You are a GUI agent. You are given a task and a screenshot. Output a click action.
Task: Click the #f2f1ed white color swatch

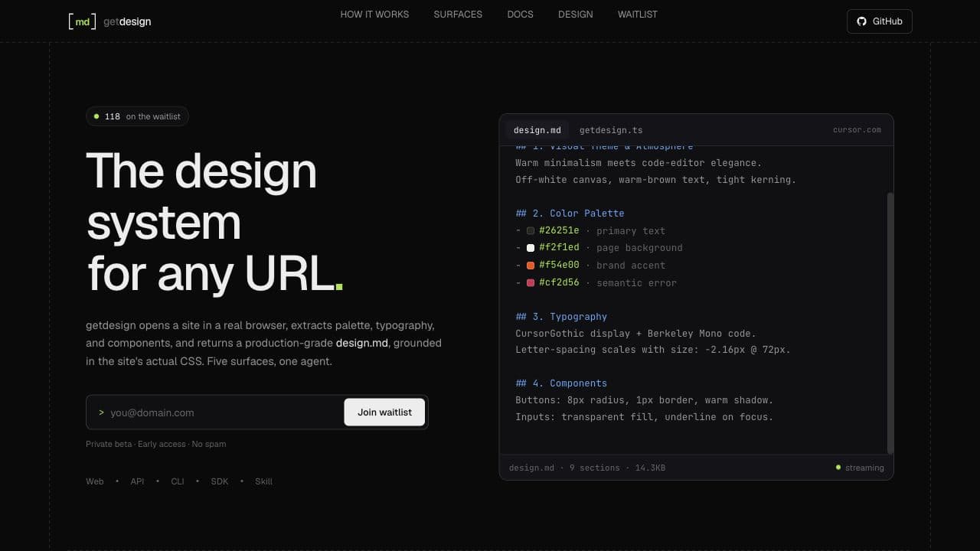pos(531,248)
